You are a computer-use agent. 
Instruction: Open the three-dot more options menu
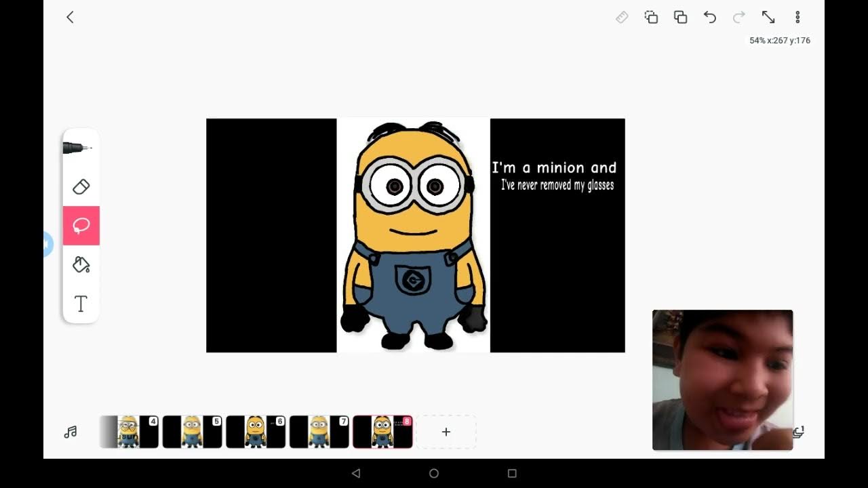(797, 17)
